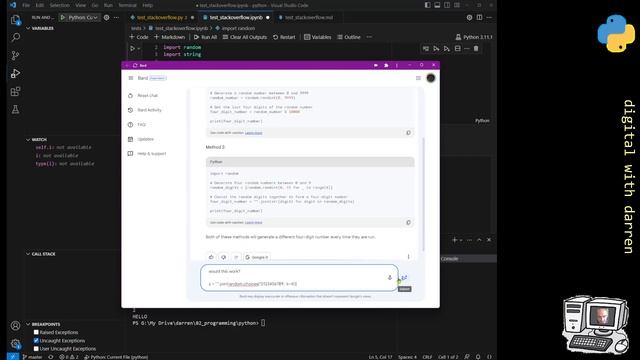Open the more options dots on the Bard response

(x=408, y=257)
